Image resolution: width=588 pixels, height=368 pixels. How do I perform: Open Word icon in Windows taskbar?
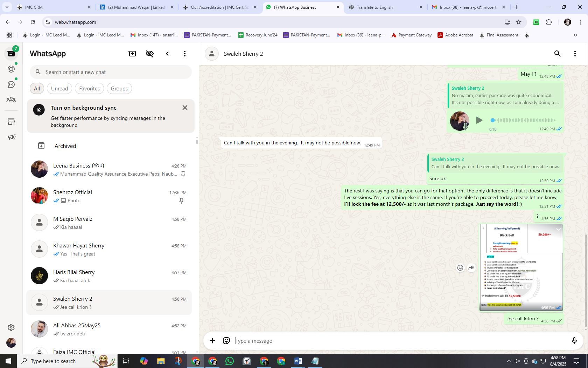point(298,361)
